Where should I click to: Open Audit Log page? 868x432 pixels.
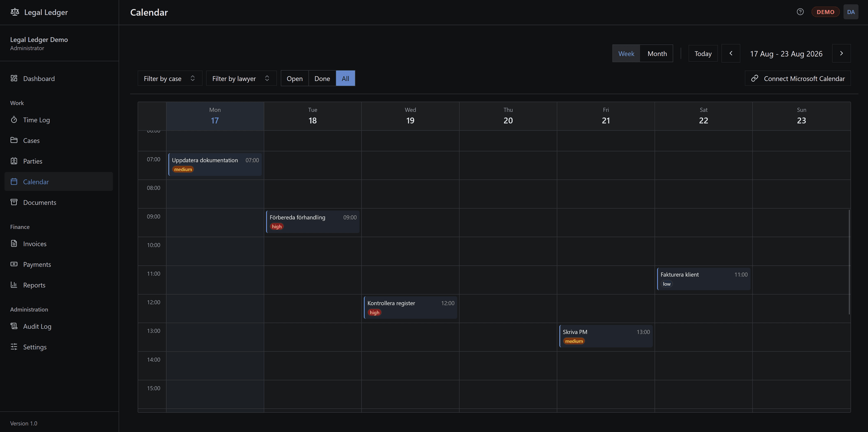click(59, 326)
